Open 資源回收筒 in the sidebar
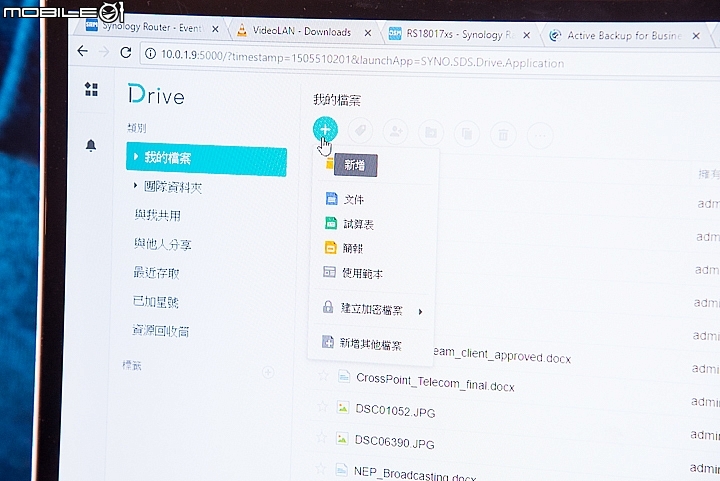The width and height of the screenshot is (720, 481). (x=161, y=331)
